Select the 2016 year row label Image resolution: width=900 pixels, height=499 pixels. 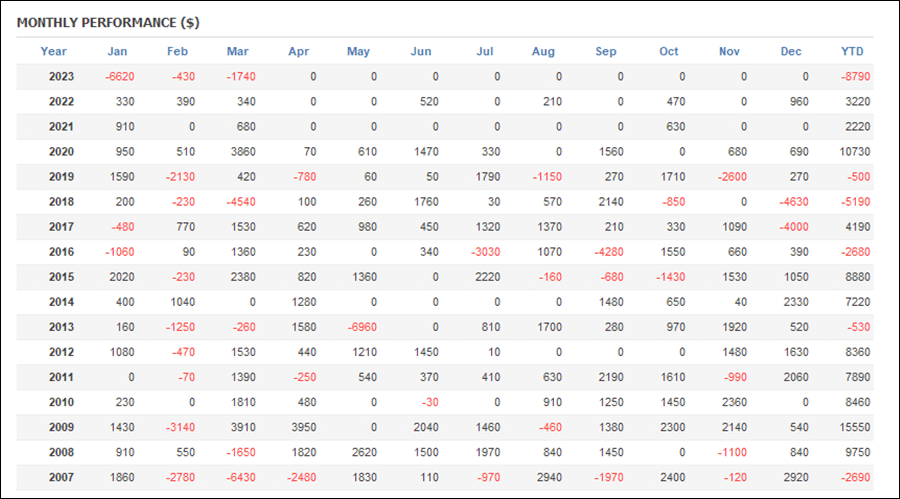click(61, 252)
